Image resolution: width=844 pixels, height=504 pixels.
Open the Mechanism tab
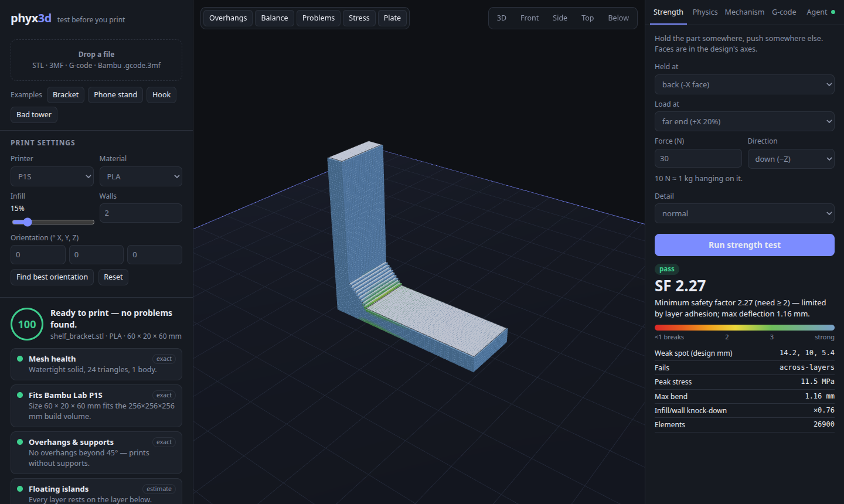744,12
